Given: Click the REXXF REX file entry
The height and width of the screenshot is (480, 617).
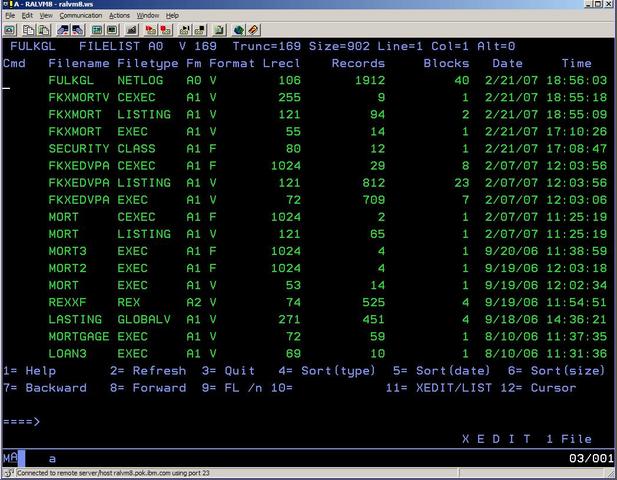Looking at the screenshot, I should pyautogui.click(x=308, y=302).
